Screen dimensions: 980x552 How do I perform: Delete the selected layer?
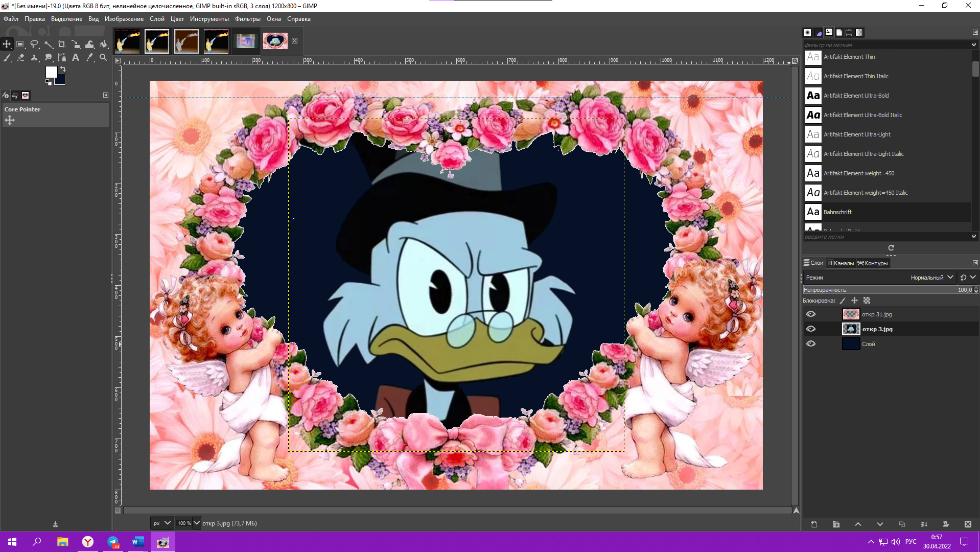pos(968,524)
